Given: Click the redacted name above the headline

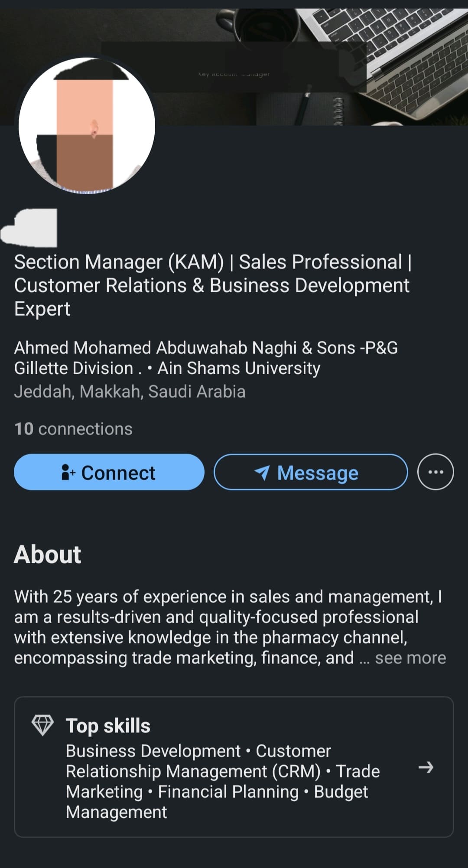Looking at the screenshot, I should (30, 228).
